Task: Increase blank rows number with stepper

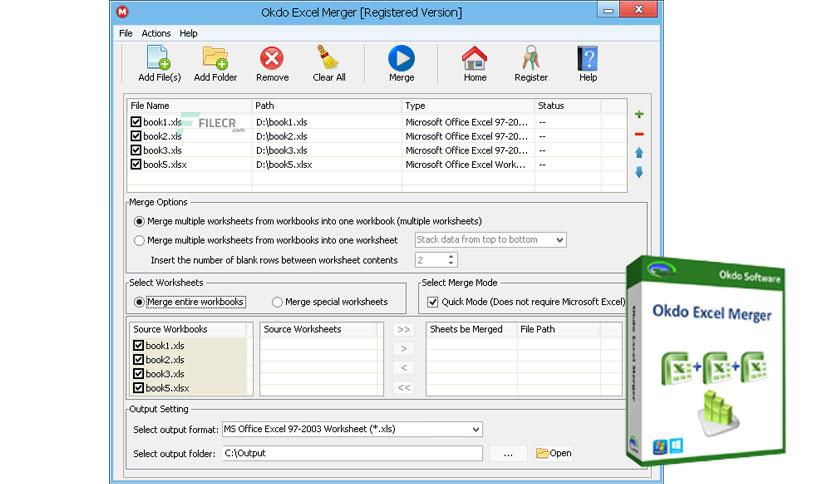Action: coord(451,257)
